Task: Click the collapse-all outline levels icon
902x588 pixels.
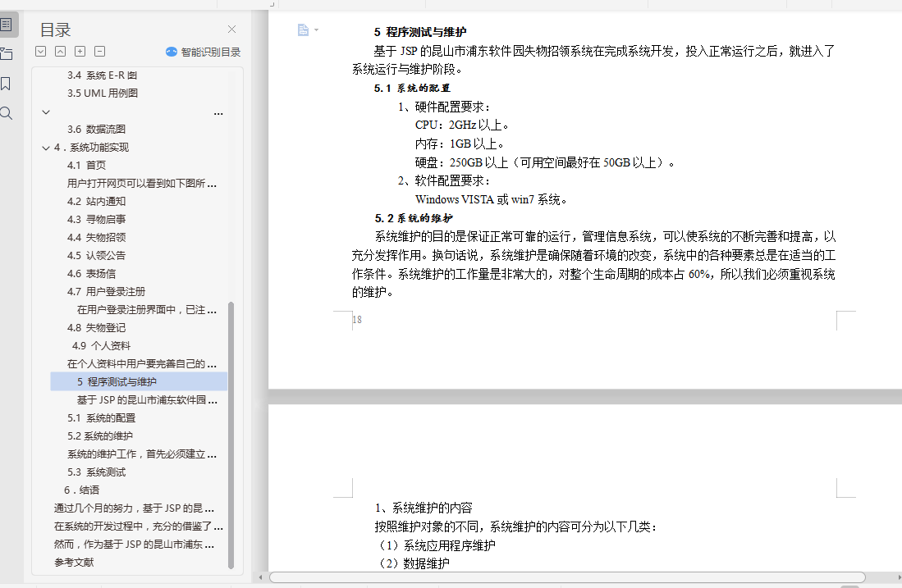Action: click(x=61, y=51)
